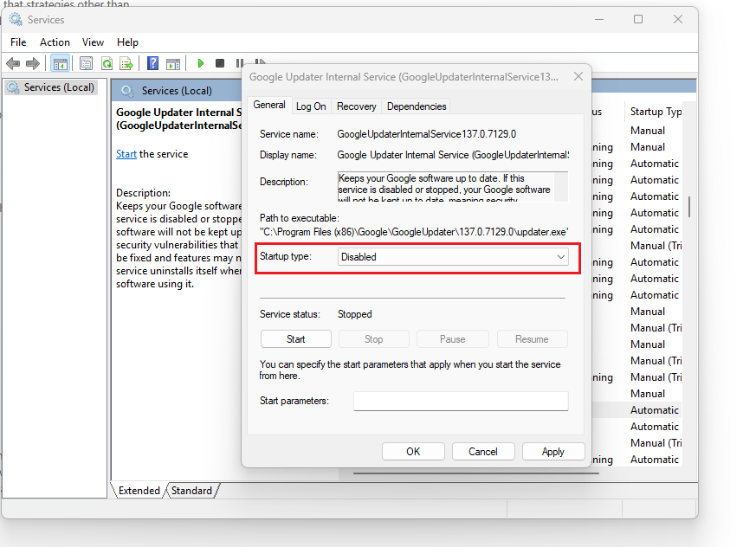The image size is (756, 547).
Task: Click the Cancel button
Action: (483, 452)
